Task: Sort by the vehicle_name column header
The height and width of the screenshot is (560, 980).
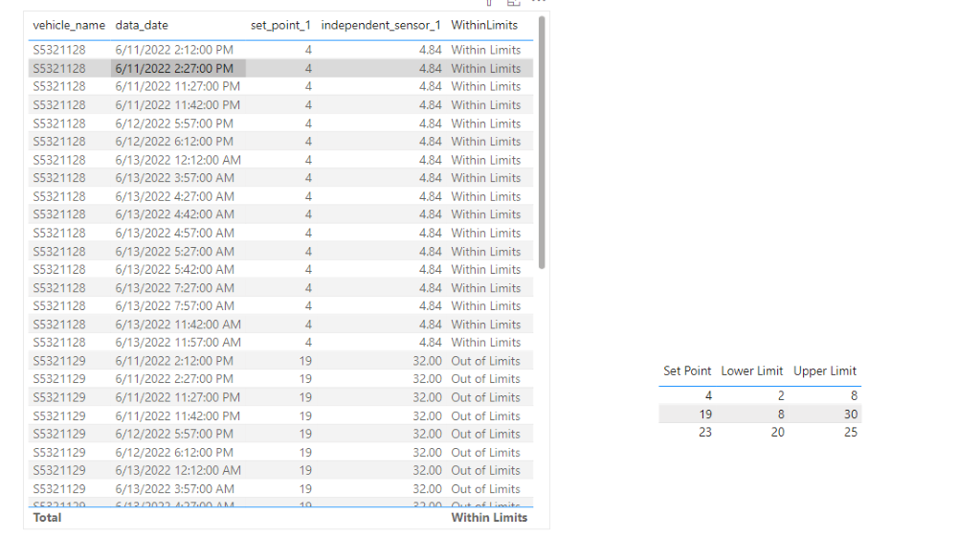Action: click(x=69, y=25)
